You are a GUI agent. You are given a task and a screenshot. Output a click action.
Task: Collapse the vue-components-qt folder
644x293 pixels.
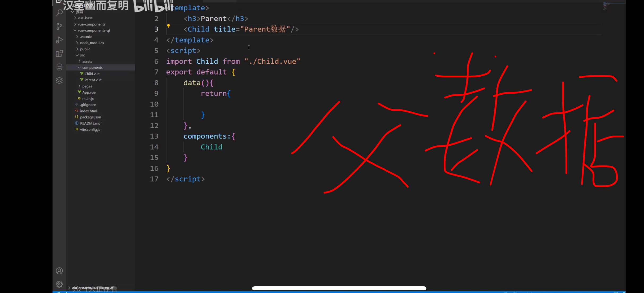(x=94, y=30)
